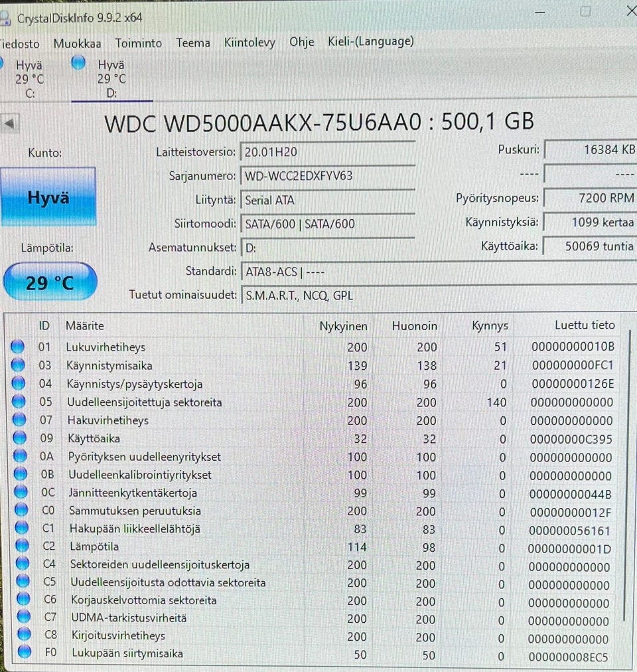Maximize the CrystalDiskInfo window
637x672 pixels.
pos(585,11)
